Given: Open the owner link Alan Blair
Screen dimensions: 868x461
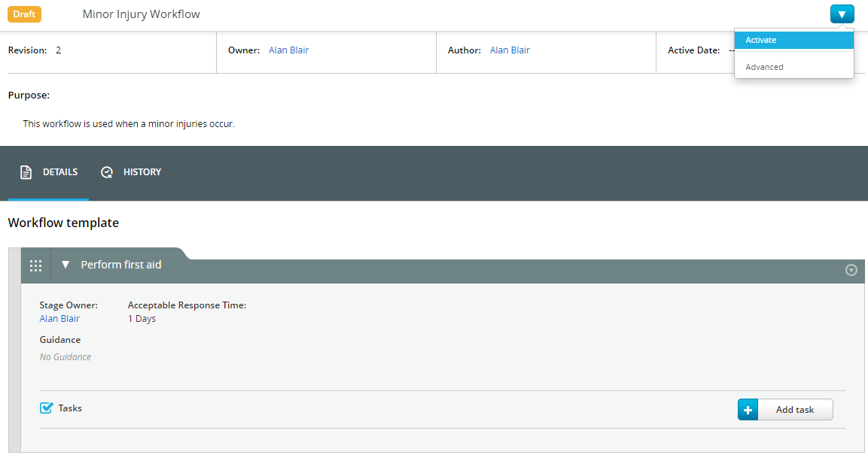Looking at the screenshot, I should pyautogui.click(x=288, y=50).
